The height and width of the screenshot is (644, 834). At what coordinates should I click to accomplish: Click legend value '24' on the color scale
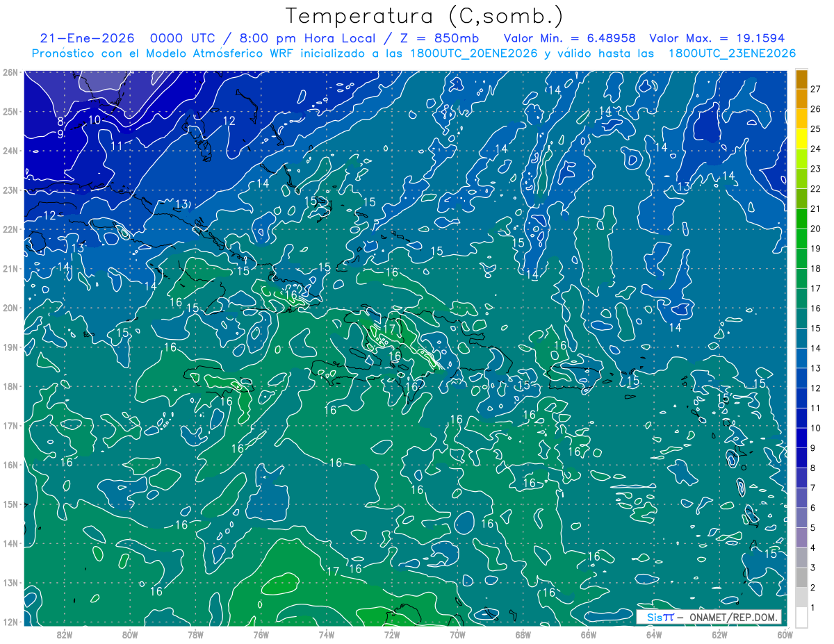pos(815,149)
